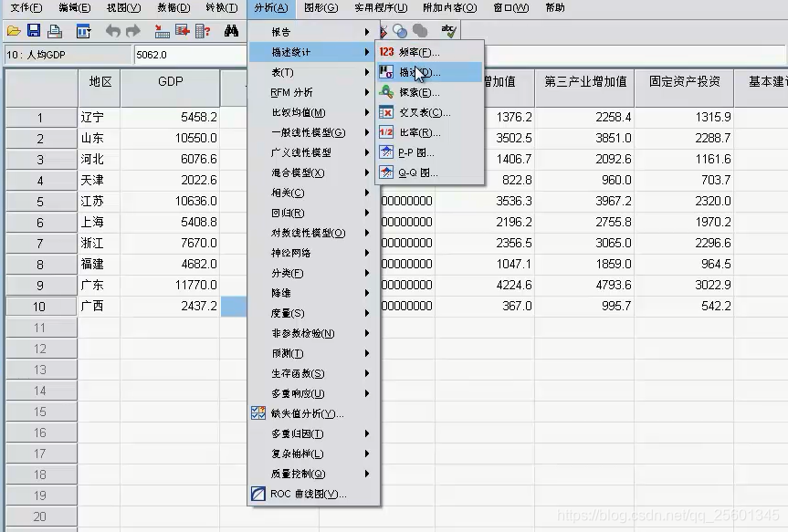Click the gray Show all variables icon
The height and width of the screenshot is (532, 788).
coord(420,31)
